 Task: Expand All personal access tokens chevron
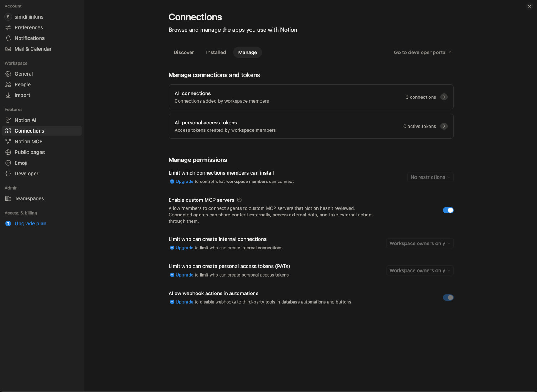(x=444, y=126)
